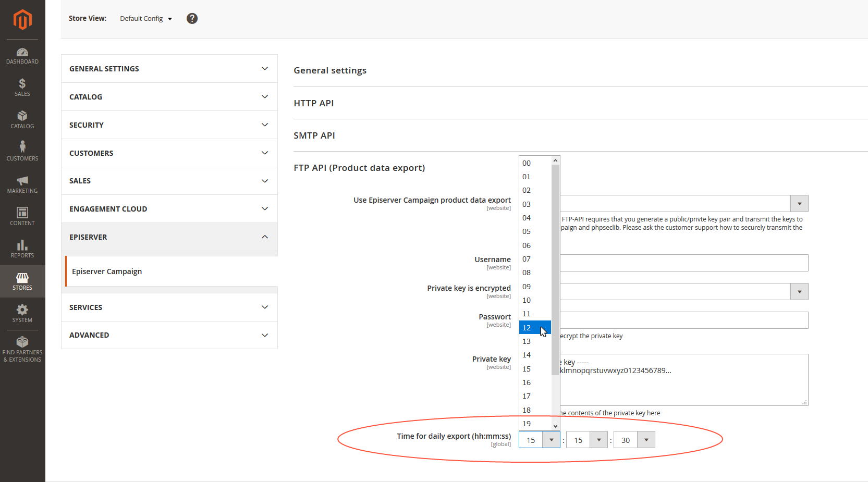
Task: Open the Dashboard sidebar icon
Action: 22,56
